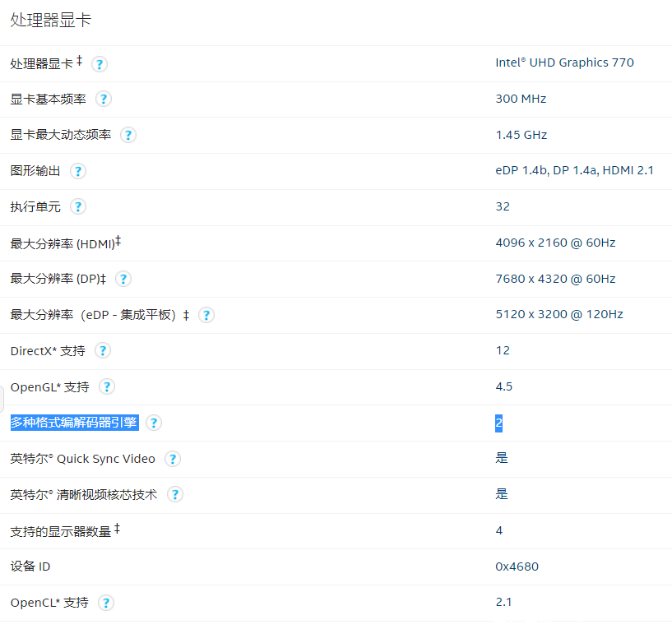Click the 显卡基本频率 label
672x629 pixels.
48,99
